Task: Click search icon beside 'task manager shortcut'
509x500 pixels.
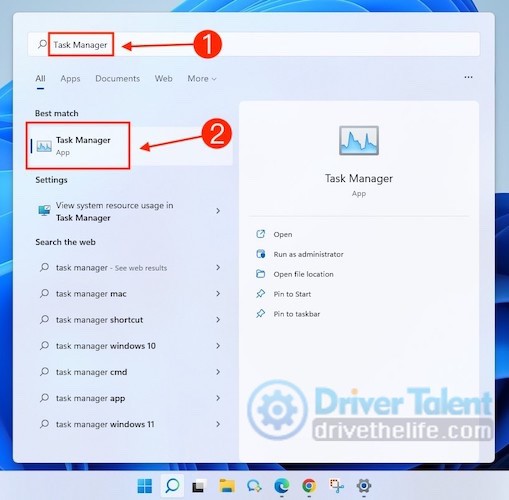Action: (44, 319)
